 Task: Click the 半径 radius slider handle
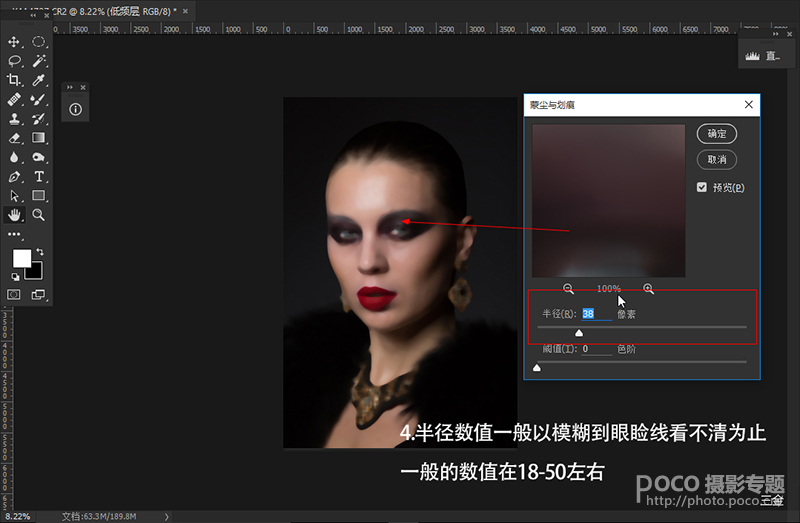[578, 332]
